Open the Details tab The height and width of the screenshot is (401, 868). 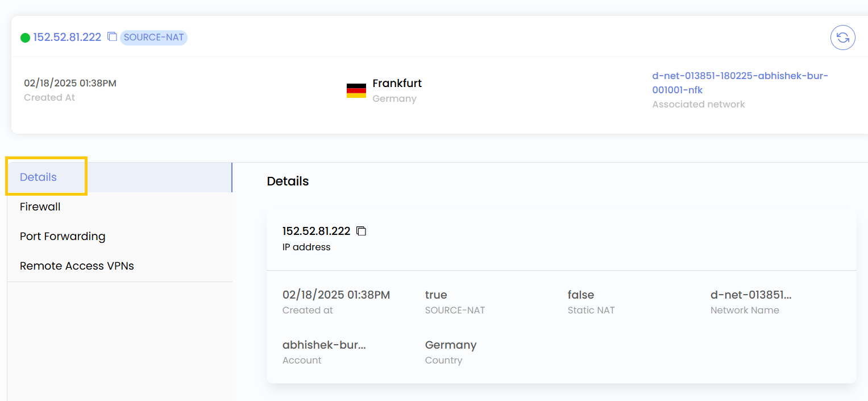tap(38, 177)
